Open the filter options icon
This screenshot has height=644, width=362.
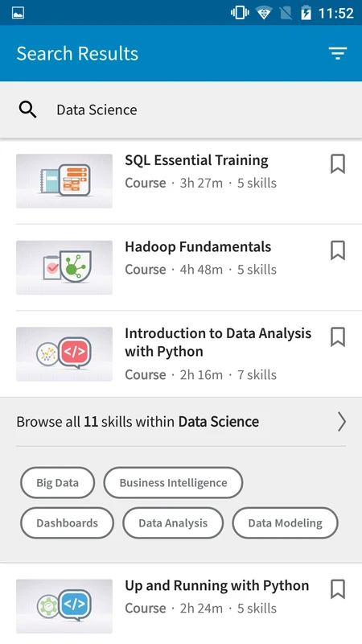[x=337, y=53]
